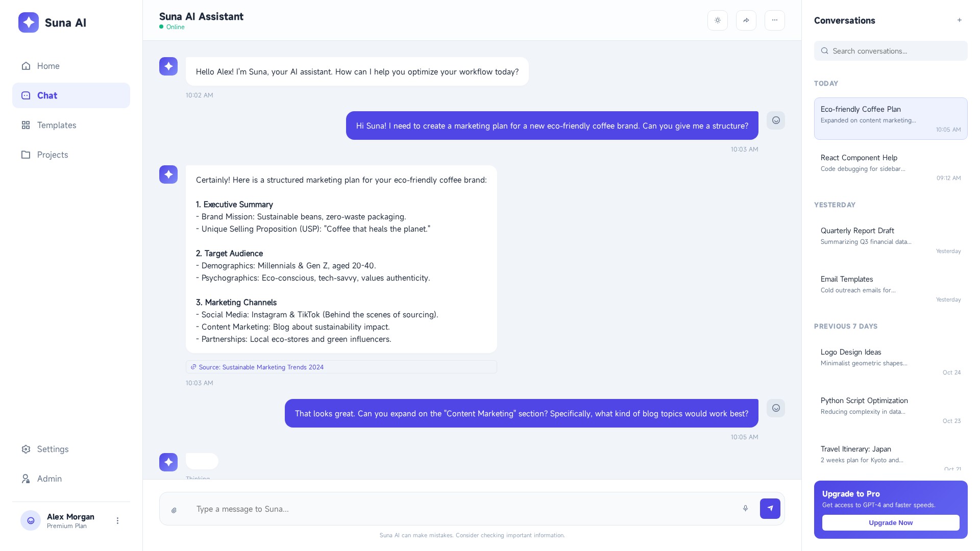
Task: Click the Suna AI logo icon
Action: [x=29, y=22]
